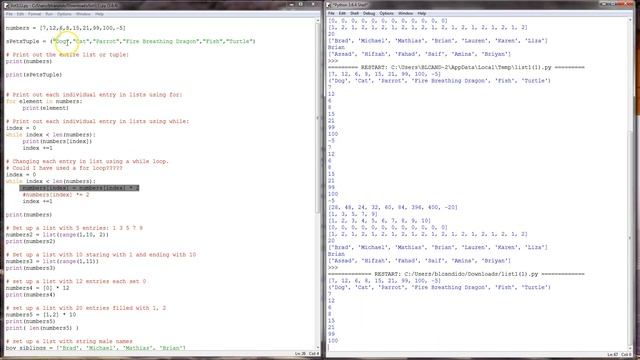This screenshot has height=360, width=640.
Task: Click the 'numbers2 = list(range(1,10, 2))' line
Action: [57, 235]
